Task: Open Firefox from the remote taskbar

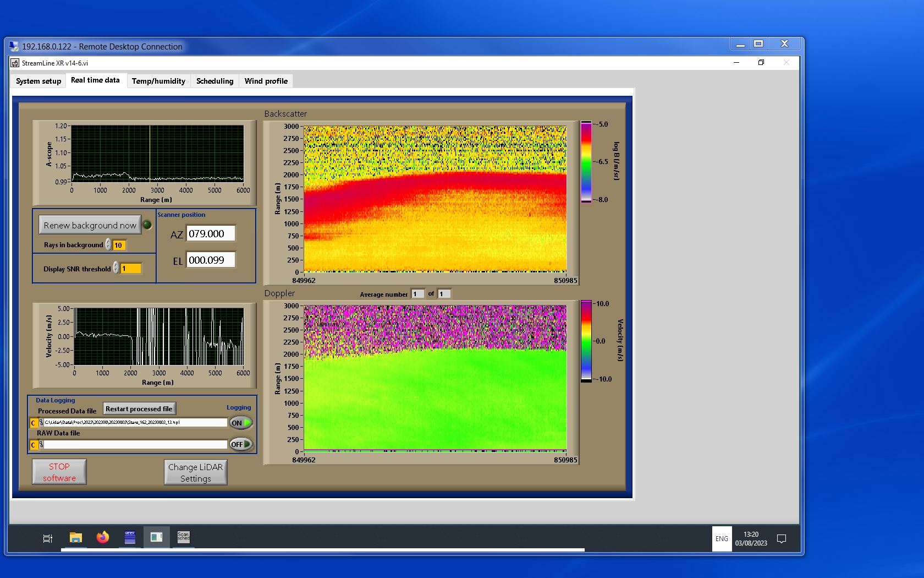Action: point(103,537)
